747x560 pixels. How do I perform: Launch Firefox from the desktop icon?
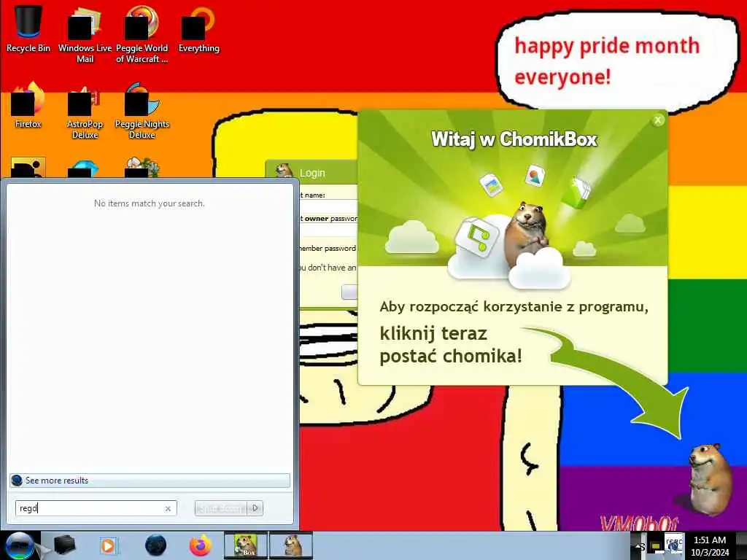click(28, 105)
